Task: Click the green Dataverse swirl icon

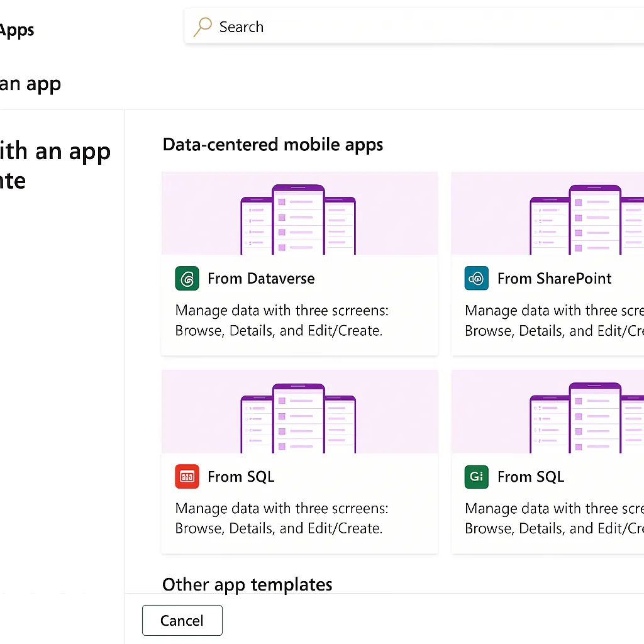Action: click(187, 279)
